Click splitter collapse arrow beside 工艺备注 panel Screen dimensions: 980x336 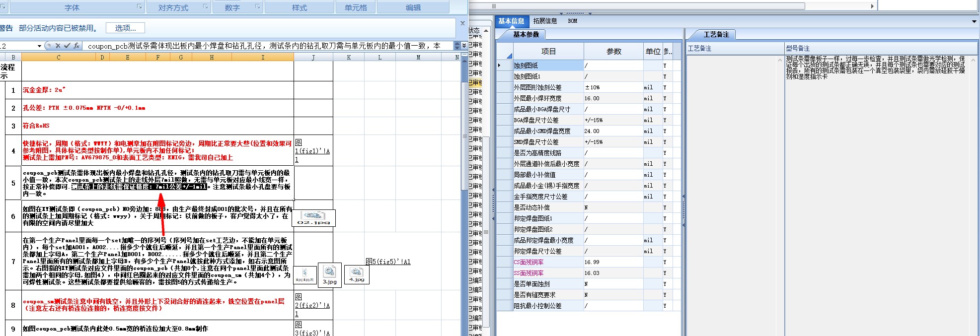click(683, 197)
